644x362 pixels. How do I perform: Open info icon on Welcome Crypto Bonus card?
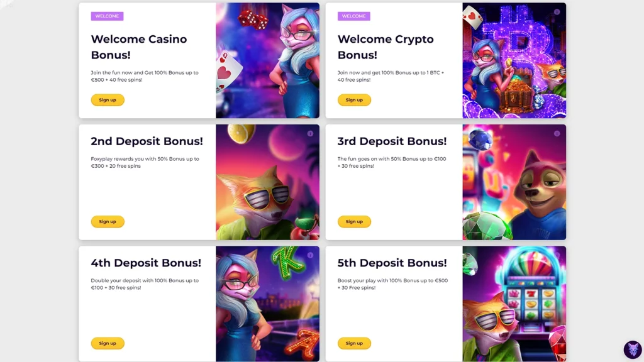[557, 12]
